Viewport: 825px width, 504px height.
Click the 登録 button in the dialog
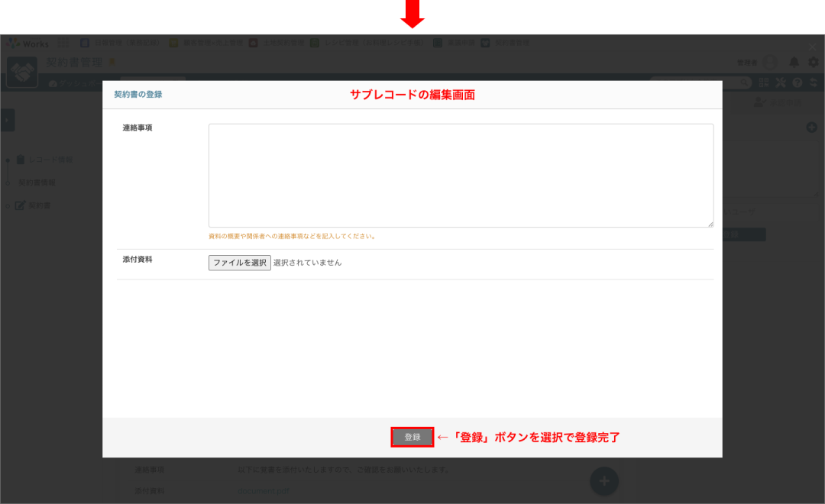[412, 438]
